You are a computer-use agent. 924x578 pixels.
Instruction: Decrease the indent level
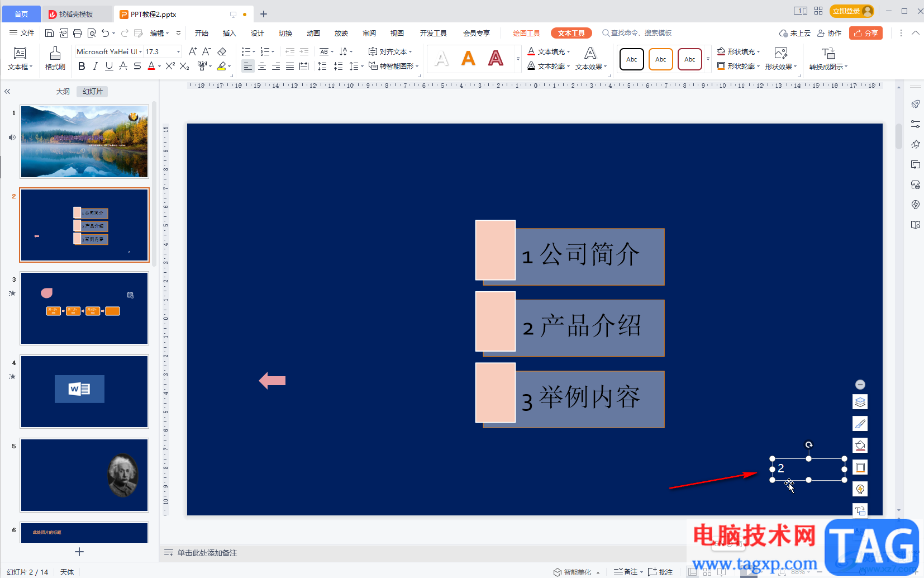[x=290, y=51]
